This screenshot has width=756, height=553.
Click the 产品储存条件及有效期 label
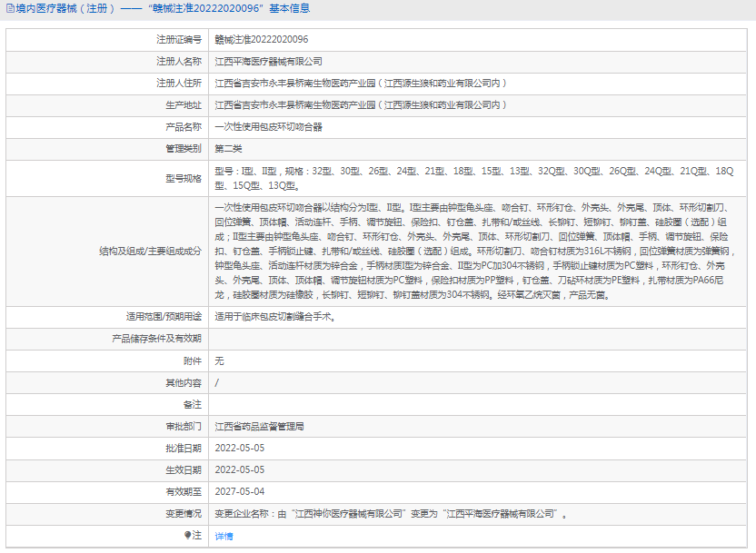tap(156, 339)
